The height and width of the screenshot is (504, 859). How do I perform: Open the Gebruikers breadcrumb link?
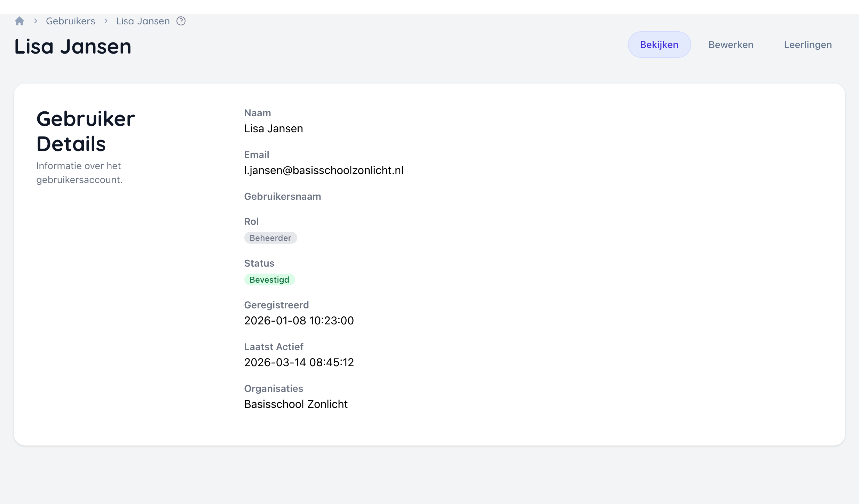(x=70, y=21)
